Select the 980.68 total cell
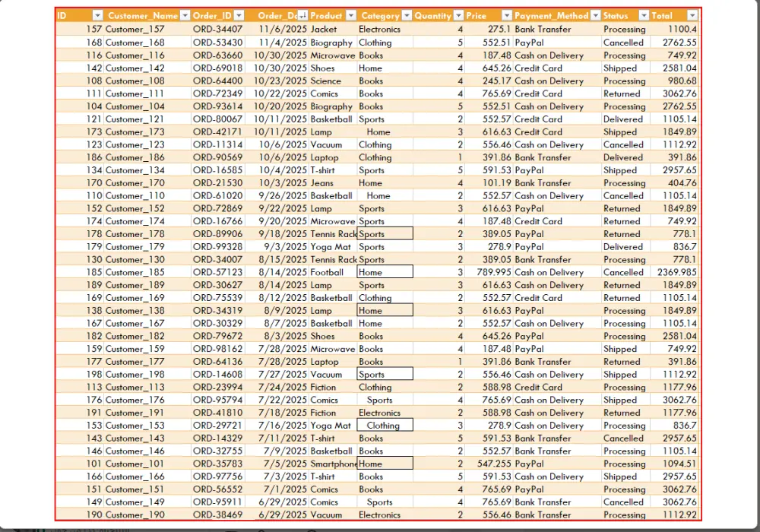 point(675,81)
